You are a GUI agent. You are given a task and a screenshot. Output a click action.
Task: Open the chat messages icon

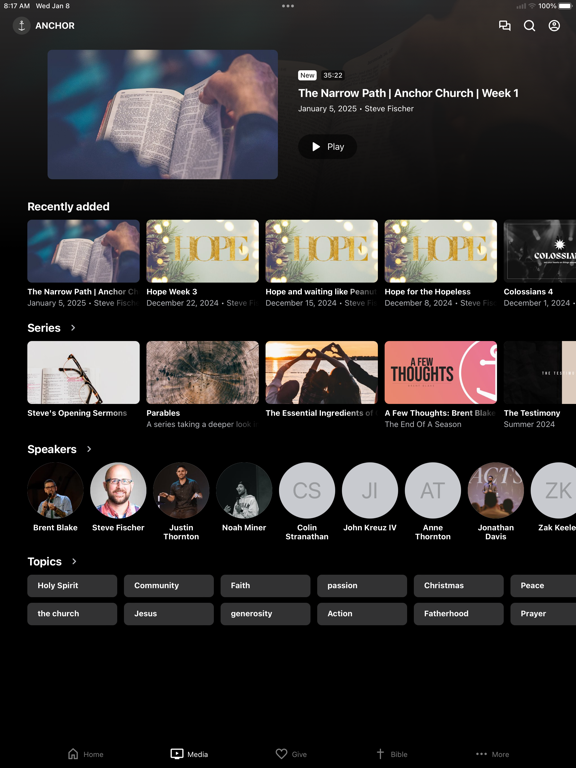point(504,25)
